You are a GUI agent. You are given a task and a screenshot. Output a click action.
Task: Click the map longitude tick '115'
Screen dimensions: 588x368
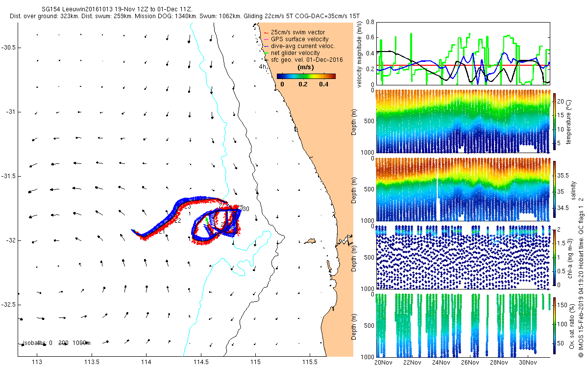pos(256,363)
